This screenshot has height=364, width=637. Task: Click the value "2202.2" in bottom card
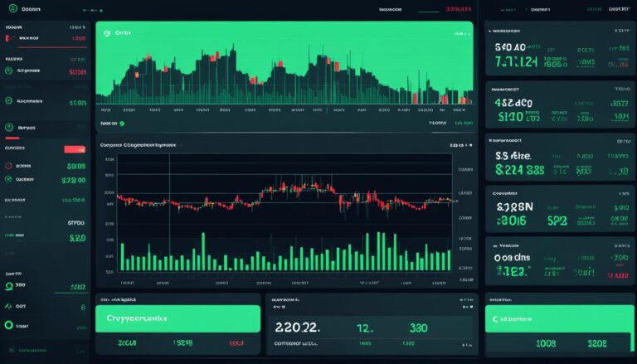[x=298, y=328]
